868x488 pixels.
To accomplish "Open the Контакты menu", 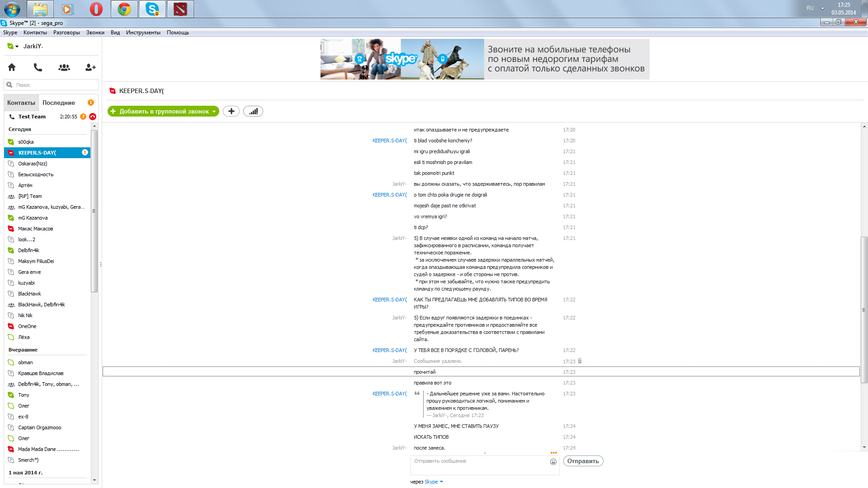I will (x=35, y=33).
